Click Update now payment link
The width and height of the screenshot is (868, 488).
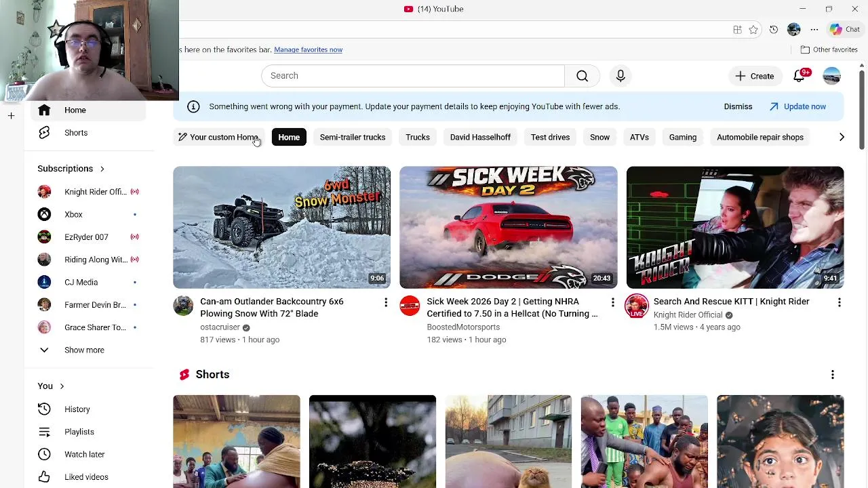tap(797, 106)
